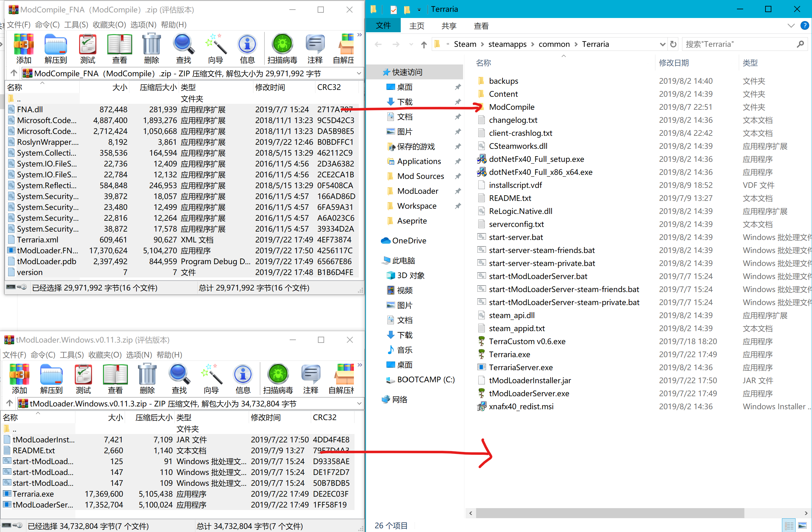Expand ModCompile_FNA archive path dropdown
812x532 pixels.
(x=359, y=73)
